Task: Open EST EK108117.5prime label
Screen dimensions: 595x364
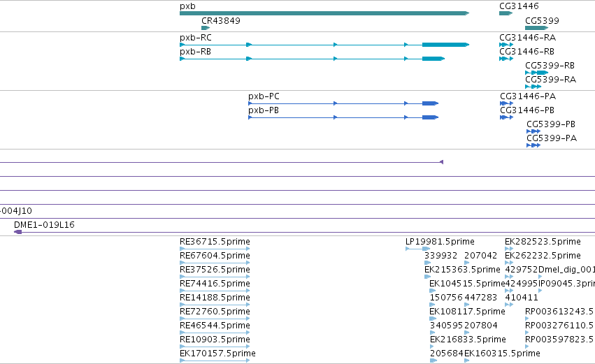Action: pyautogui.click(x=467, y=312)
